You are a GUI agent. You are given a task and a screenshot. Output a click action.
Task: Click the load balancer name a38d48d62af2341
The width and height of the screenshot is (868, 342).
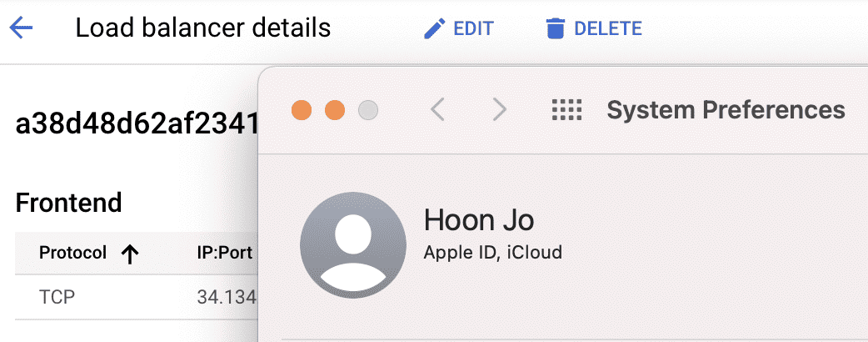pyautogui.click(x=137, y=125)
